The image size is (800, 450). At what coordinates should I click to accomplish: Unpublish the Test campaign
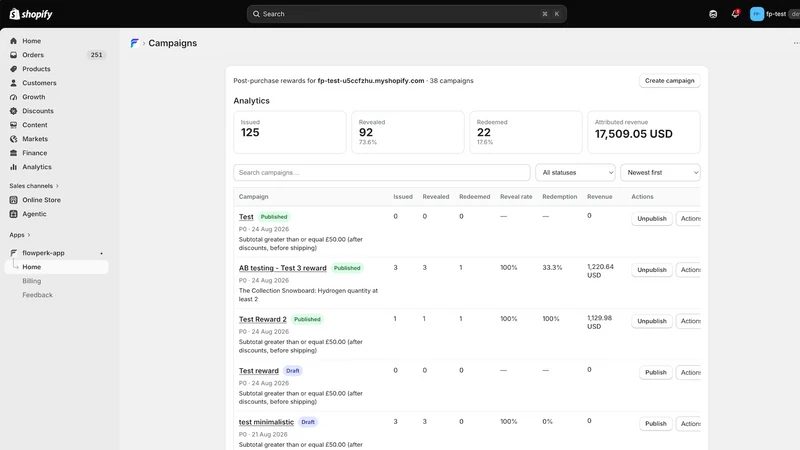click(652, 218)
